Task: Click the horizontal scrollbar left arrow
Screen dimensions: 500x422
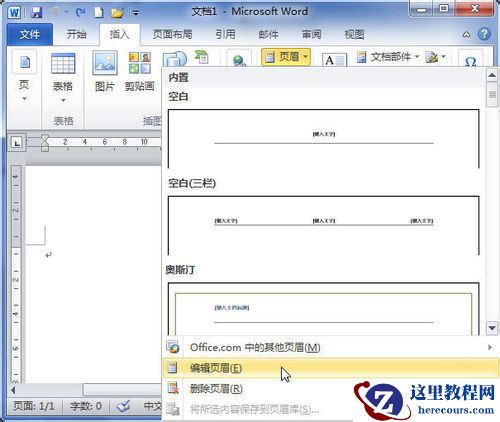Action: 13,390
